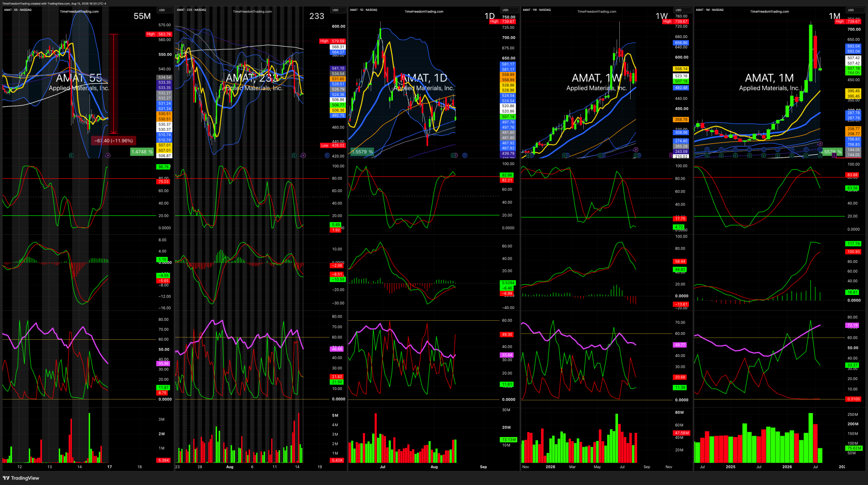Click the purple lightning event icon on the 55M chart
The height and width of the screenshot is (485, 868).
point(108,155)
